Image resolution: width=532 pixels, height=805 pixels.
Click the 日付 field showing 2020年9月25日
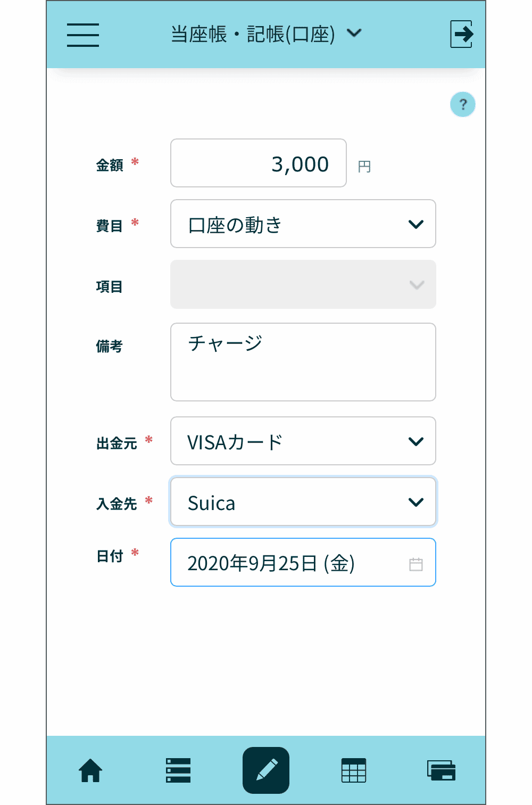[287, 563]
